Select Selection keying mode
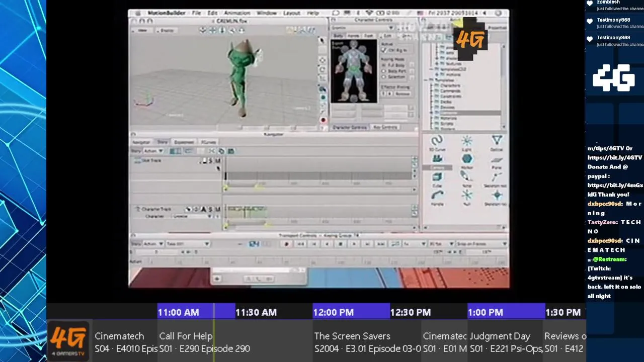This screenshot has width=644, height=362. pyautogui.click(x=384, y=76)
